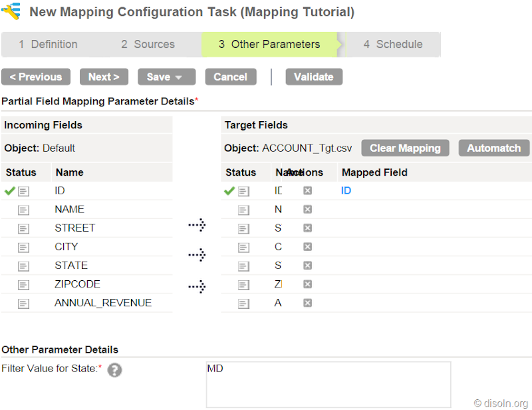Click the field icon beside incoming NAME
The height and width of the screenshot is (410, 532).
point(24,210)
